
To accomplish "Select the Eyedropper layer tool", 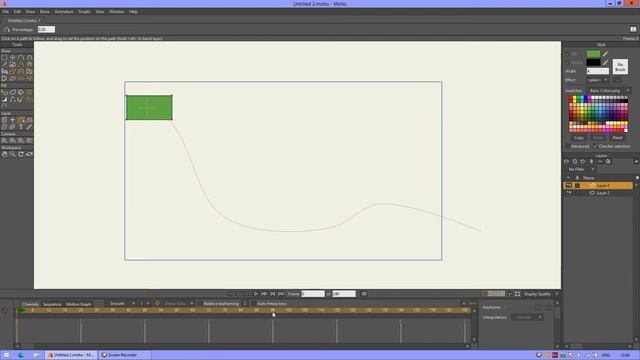I will (29, 127).
